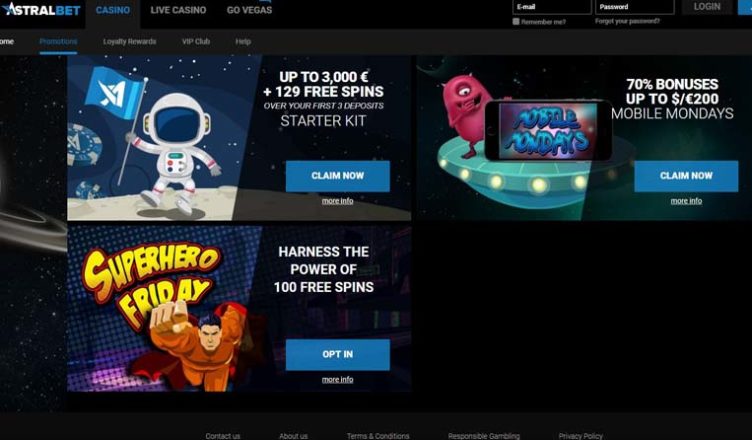The width and height of the screenshot is (752, 440).
Task: Open the Go Vegas tab
Action: 249,10
